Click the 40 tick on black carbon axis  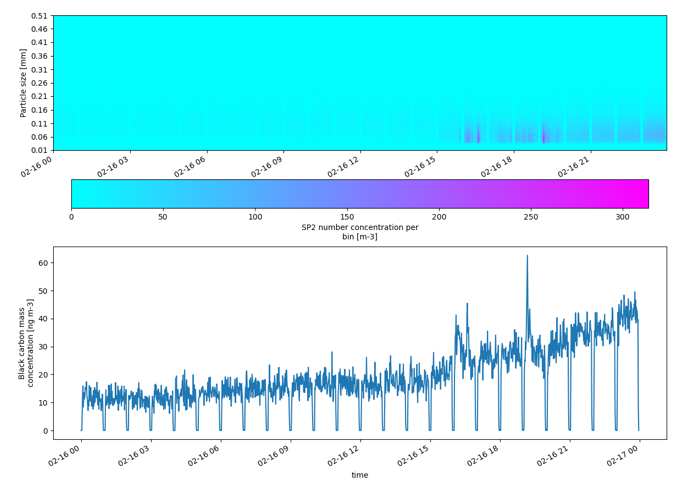click(43, 319)
